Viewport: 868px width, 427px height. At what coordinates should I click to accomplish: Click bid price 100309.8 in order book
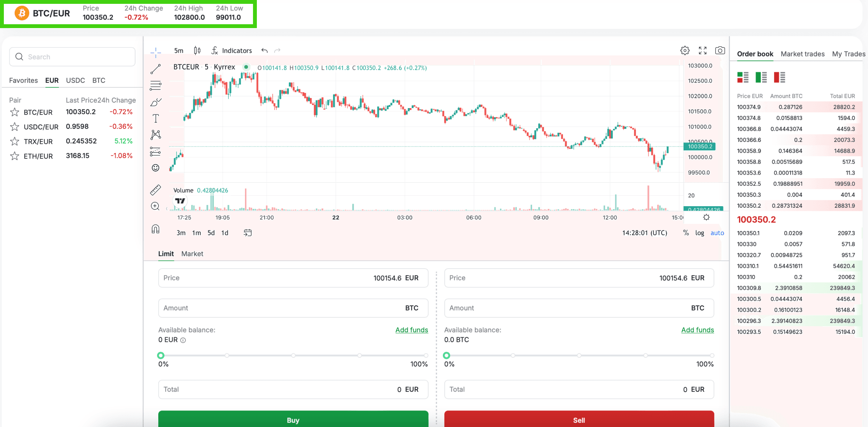tap(749, 288)
